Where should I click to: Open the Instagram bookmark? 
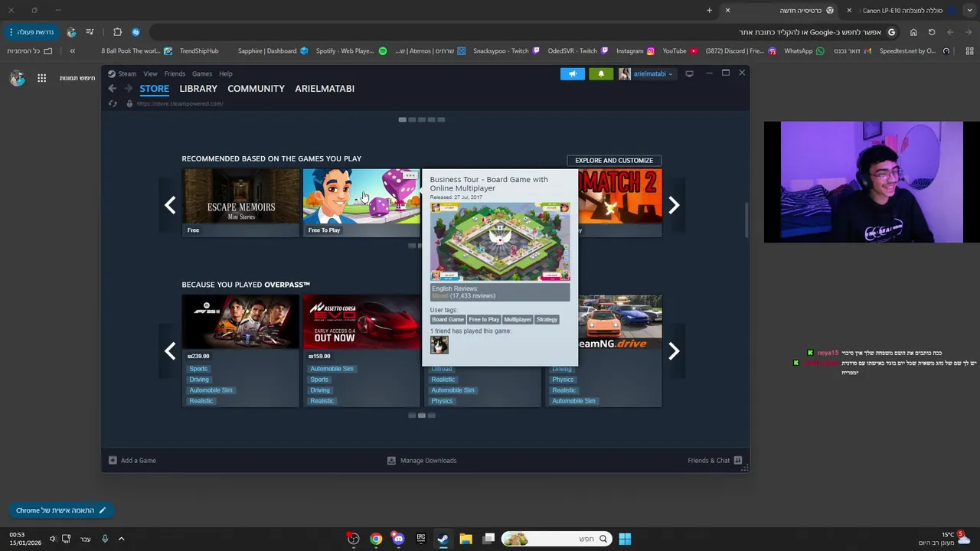[635, 51]
